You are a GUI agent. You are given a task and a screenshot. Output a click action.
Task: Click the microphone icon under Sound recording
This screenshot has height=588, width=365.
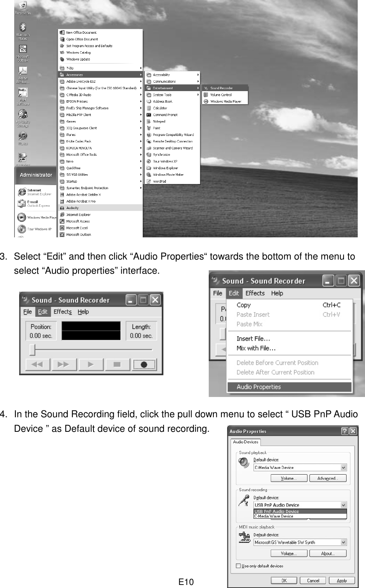(x=244, y=500)
